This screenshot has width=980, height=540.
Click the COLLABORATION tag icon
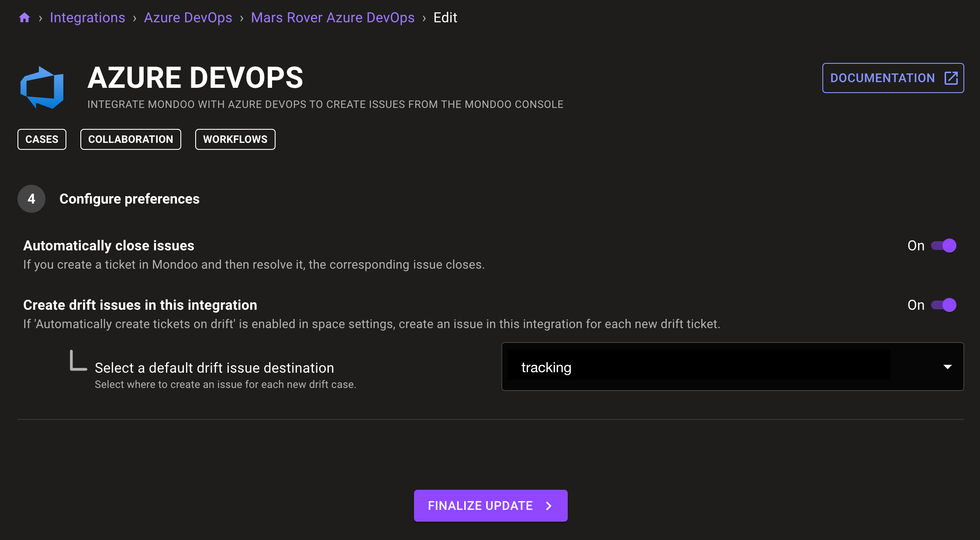130,139
